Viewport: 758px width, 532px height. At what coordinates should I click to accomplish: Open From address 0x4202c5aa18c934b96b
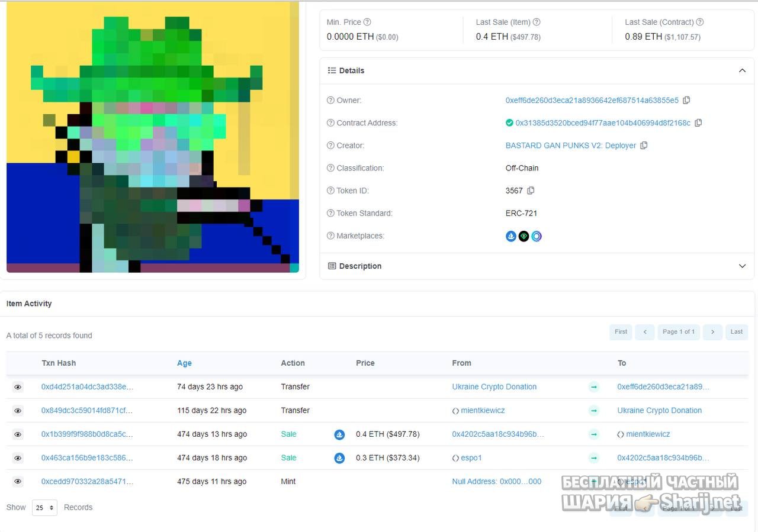(498, 434)
